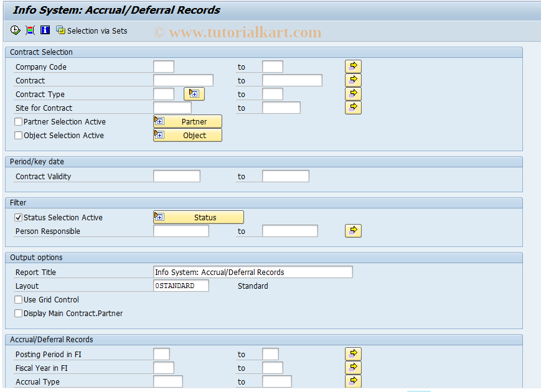Focus the Site for Contract to field
Screen dimensions: 541x392
(281, 108)
